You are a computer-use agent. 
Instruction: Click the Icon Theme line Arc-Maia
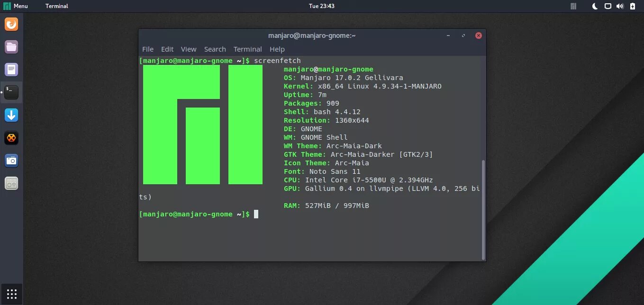(327, 163)
